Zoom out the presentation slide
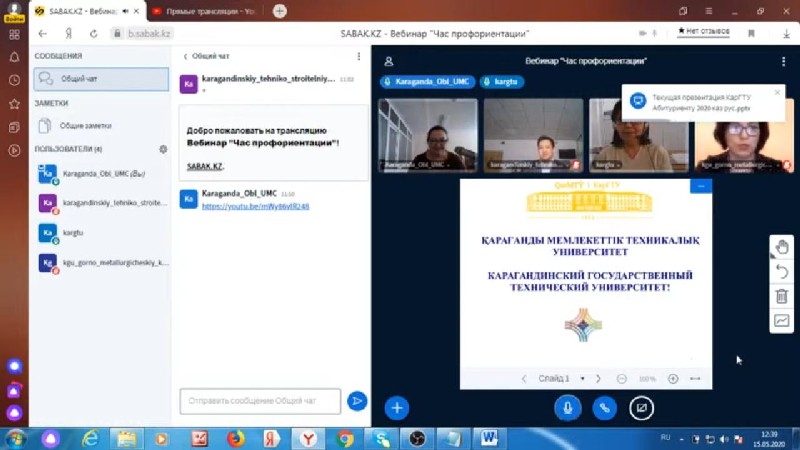The image size is (800, 450). pos(621,379)
